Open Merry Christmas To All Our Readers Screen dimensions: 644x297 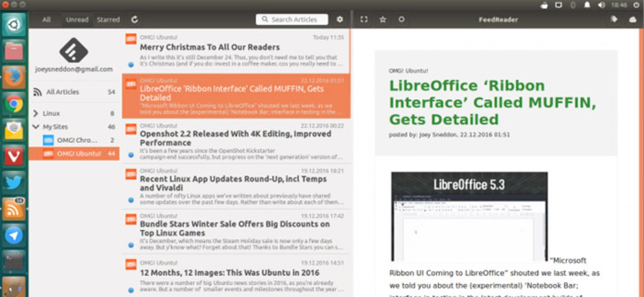click(236, 51)
